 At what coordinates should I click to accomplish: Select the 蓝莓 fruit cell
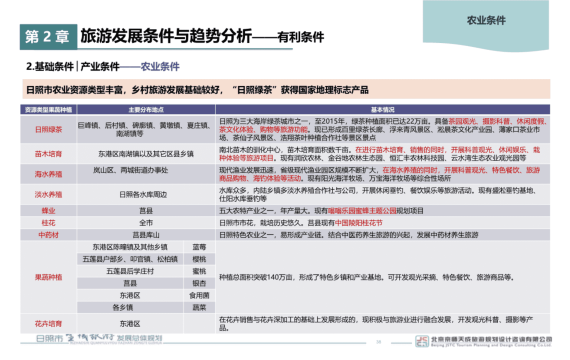click(199, 247)
